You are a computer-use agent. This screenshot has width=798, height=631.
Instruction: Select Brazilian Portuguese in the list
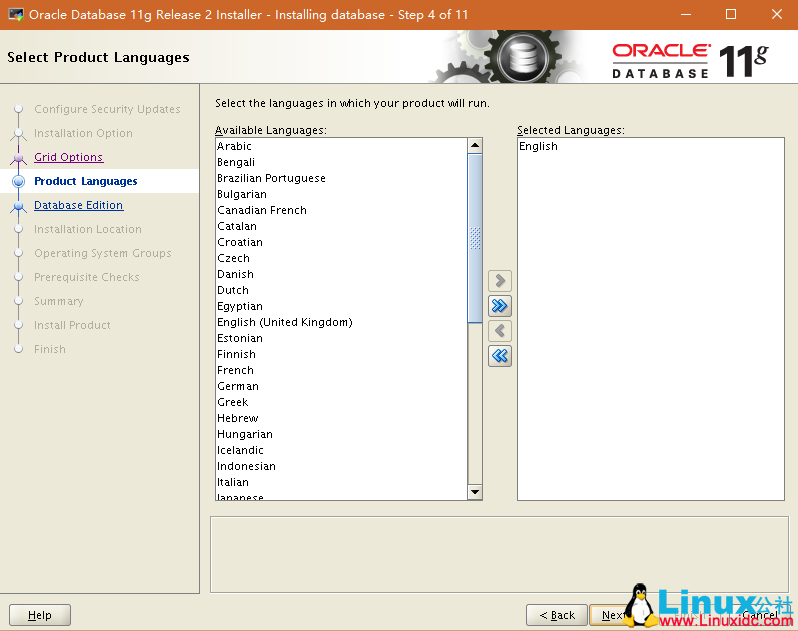341,178
